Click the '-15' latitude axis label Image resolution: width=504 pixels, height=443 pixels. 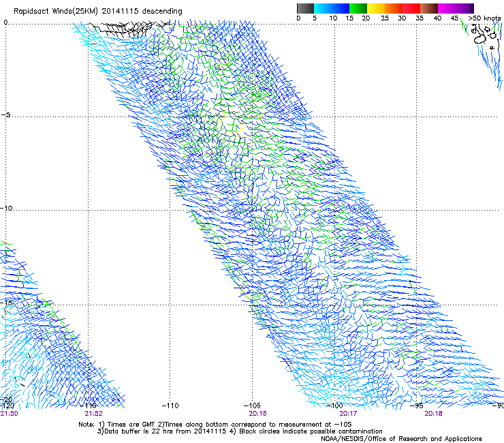point(6,303)
